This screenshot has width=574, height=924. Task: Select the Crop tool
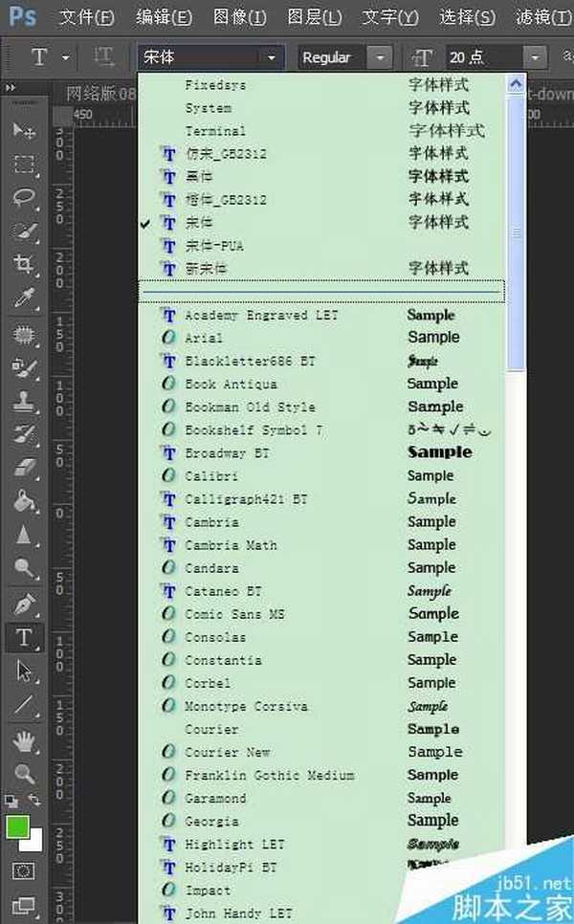coord(24,265)
